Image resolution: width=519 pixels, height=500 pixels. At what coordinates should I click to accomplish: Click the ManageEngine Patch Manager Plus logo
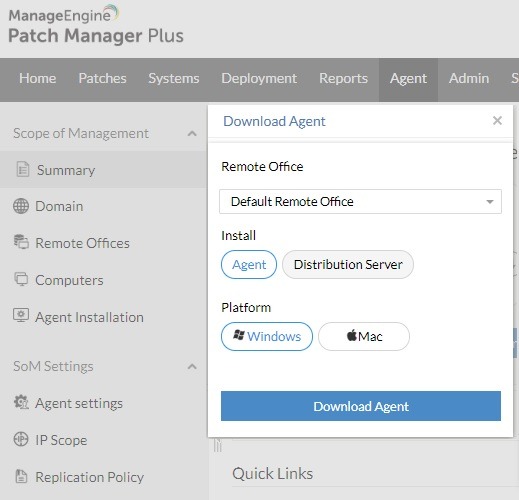[x=96, y=25]
